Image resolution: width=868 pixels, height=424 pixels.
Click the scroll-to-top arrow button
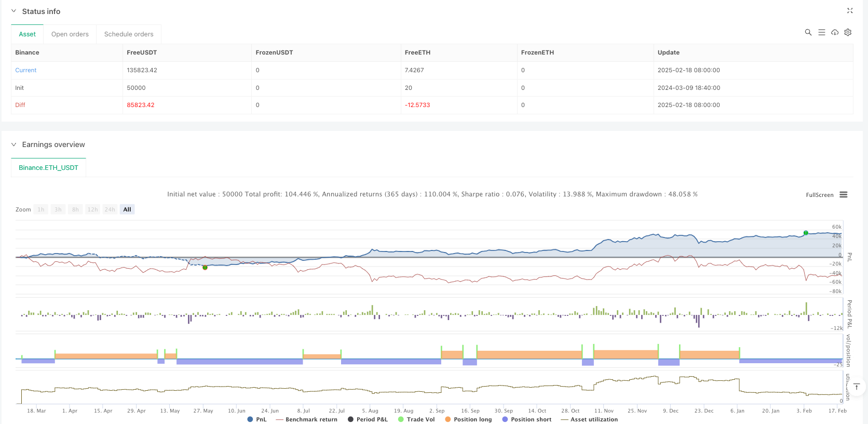[x=857, y=387]
